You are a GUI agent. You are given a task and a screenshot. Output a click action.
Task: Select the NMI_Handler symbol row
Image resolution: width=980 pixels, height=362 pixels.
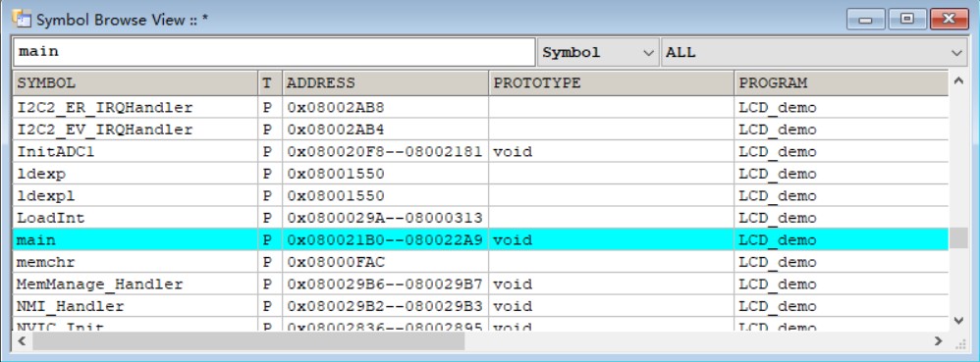click(x=480, y=306)
